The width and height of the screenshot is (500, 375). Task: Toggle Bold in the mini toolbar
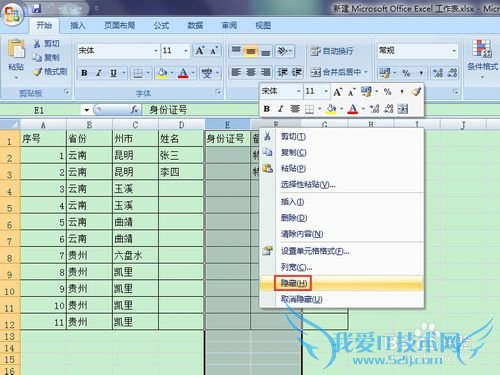267,109
